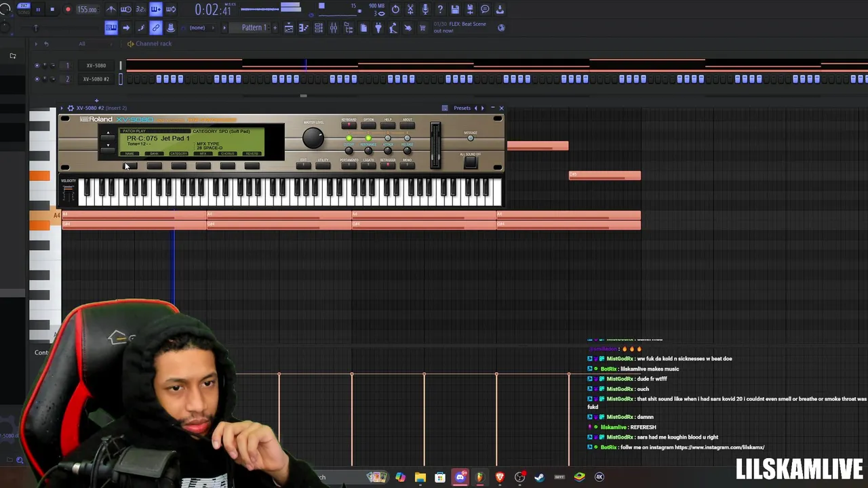Toggle the 3-2-1 countdown before recording

coord(141,9)
